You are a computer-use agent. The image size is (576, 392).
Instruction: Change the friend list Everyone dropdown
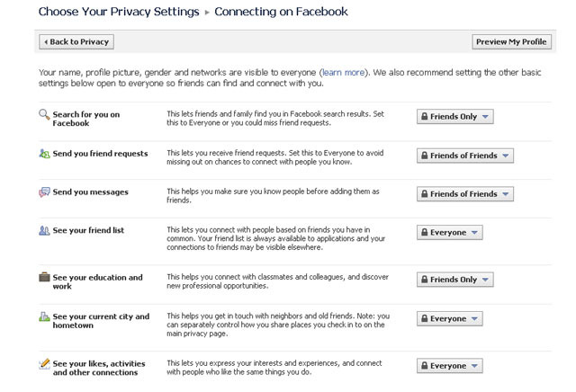pos(449,233)
